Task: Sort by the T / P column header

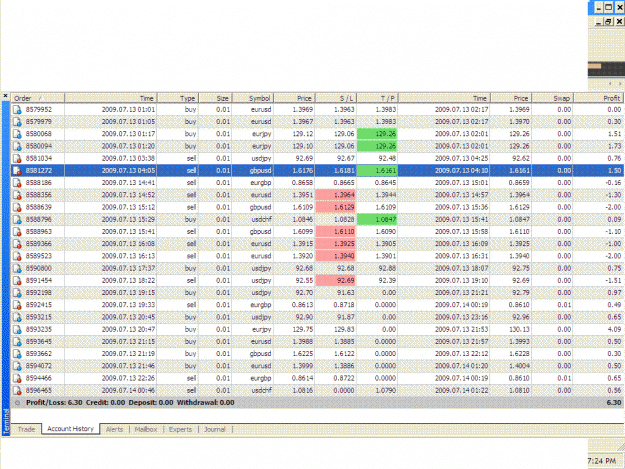Action: point(377,98)
